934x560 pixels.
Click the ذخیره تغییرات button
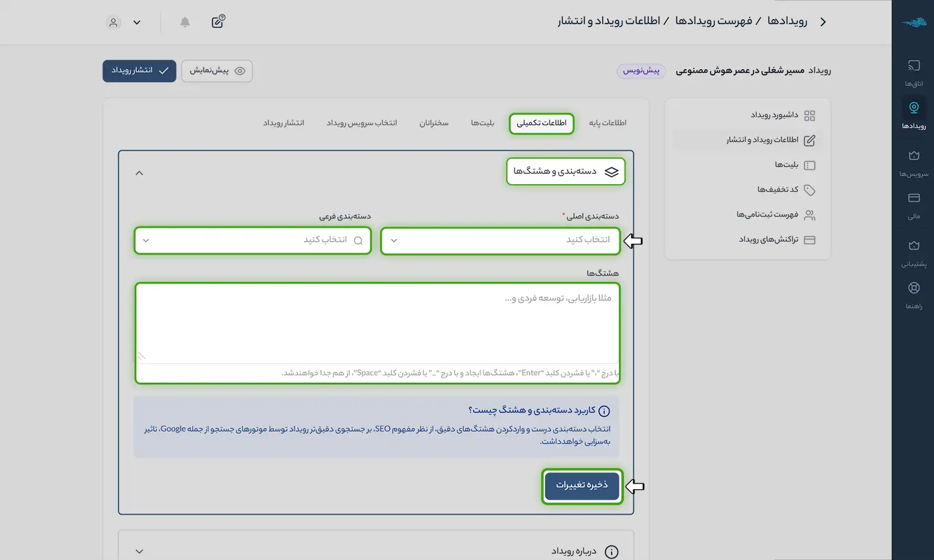pyautogui.click(x=582, y=485)
